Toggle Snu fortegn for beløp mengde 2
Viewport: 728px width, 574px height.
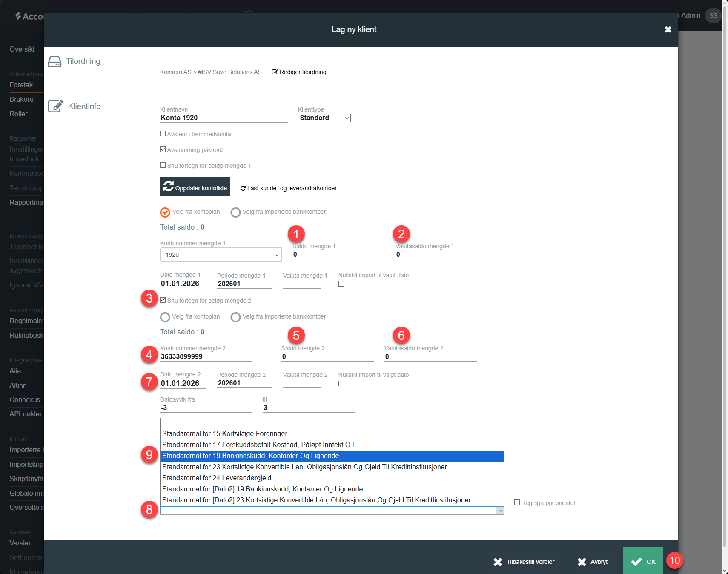pos(163,300)
